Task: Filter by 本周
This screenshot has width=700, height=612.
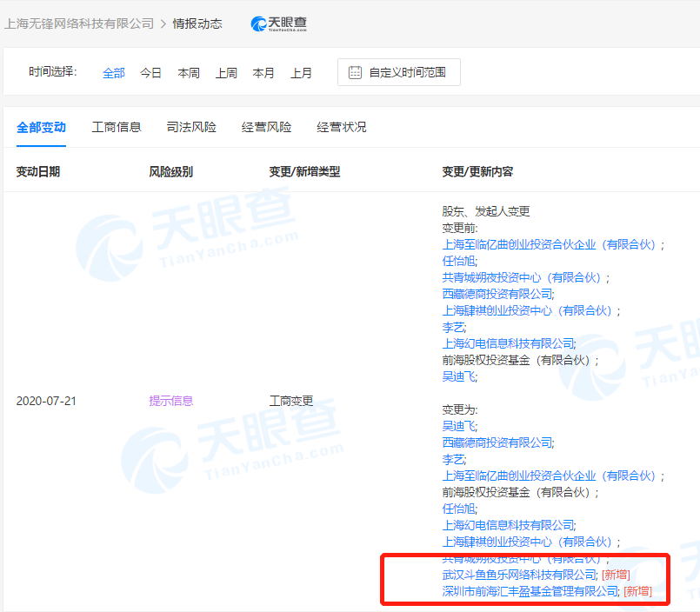Action: coord(189,73)
